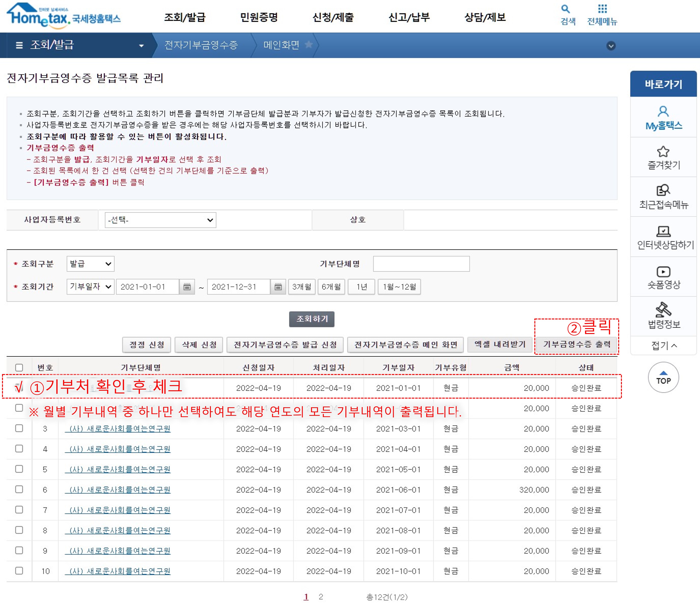Open 법령정보 gavel icon
This screenshot has width=700, height=604.
[x=663, y=309]
